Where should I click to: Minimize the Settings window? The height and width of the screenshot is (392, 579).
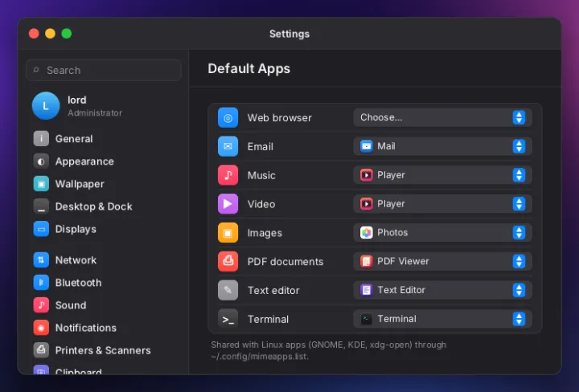pos(50,34)
